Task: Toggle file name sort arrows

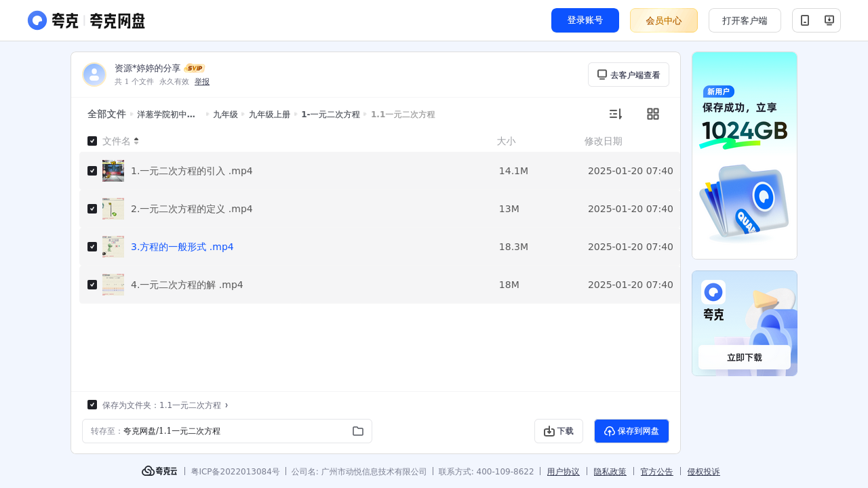Action: click(x=136, y=141)
